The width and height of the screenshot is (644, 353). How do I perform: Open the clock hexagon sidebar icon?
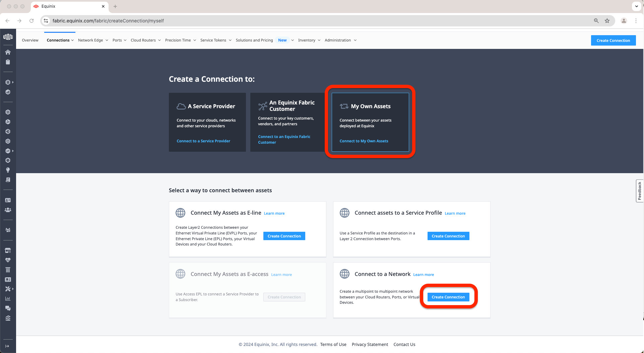pos(8,160)
